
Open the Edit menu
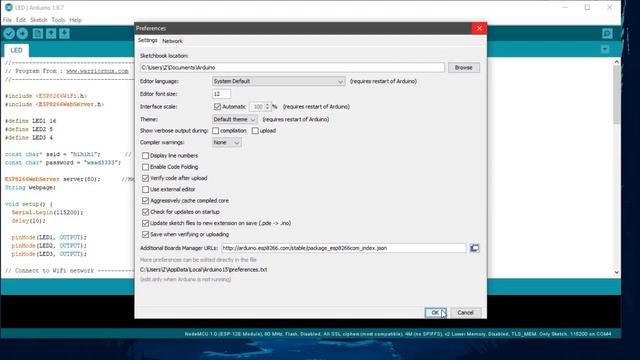click(21, 20)
